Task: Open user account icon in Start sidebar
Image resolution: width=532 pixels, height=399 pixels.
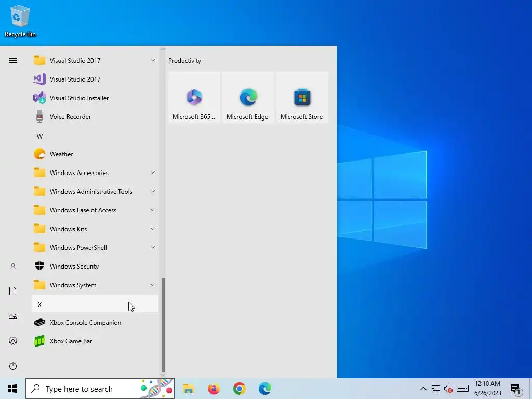Action: pos(13,266)
